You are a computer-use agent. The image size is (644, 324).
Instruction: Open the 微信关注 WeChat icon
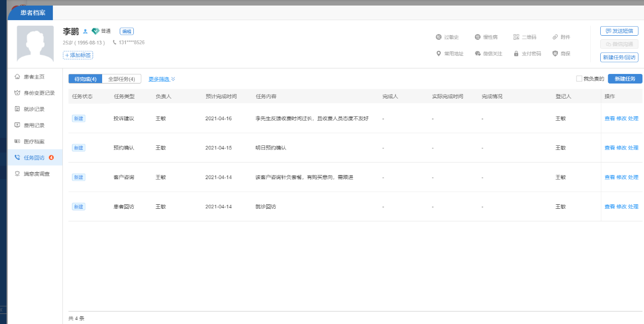(x=477, y=54)
